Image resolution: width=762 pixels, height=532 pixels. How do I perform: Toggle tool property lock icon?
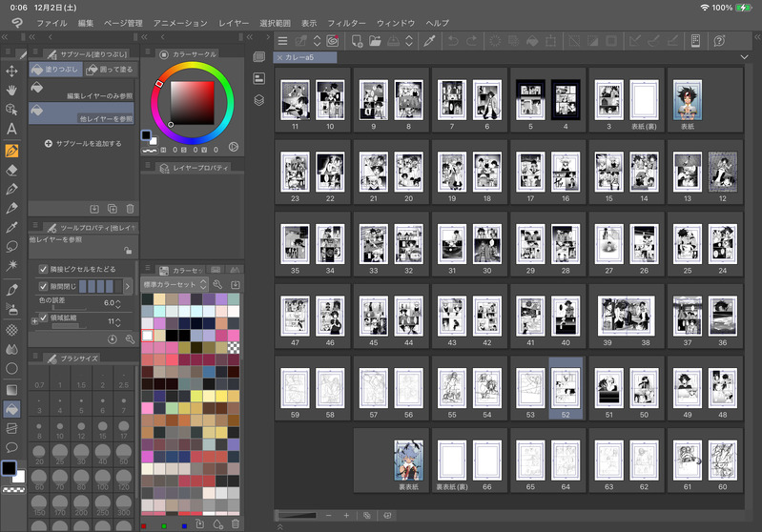point(128,251)
